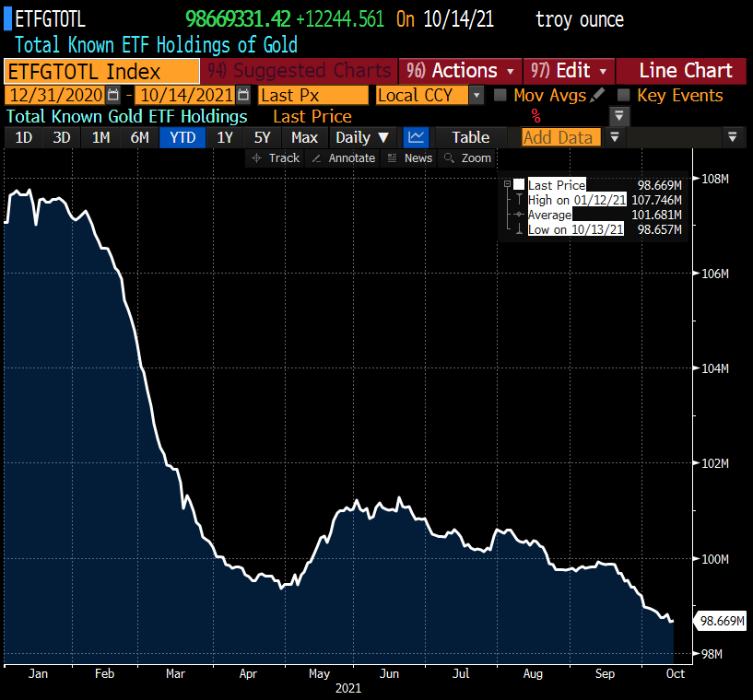Click the Annotate button label
This screenshot has width=753, height=700.
[x=352, y=158]
